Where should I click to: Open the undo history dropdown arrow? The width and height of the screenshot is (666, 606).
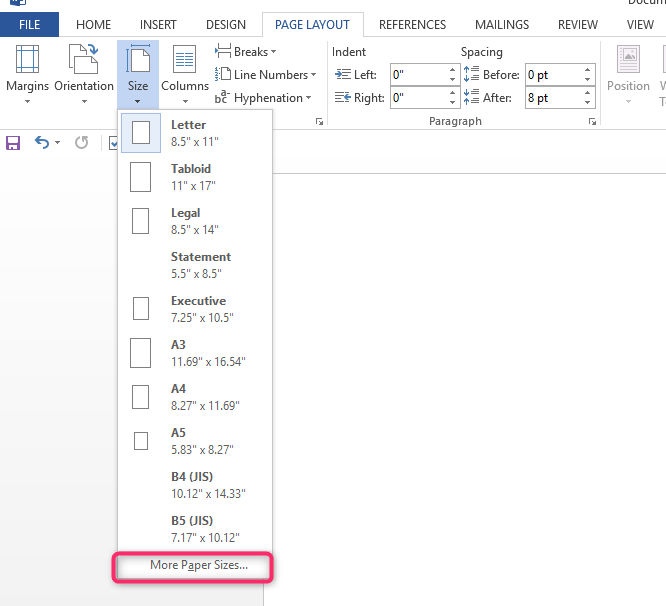(57, 143)
